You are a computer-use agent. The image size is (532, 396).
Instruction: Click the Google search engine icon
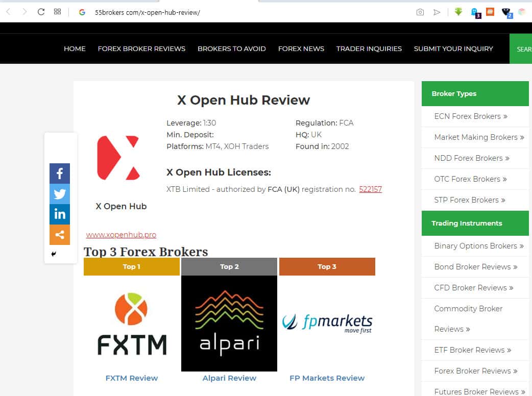coord(82,12)
